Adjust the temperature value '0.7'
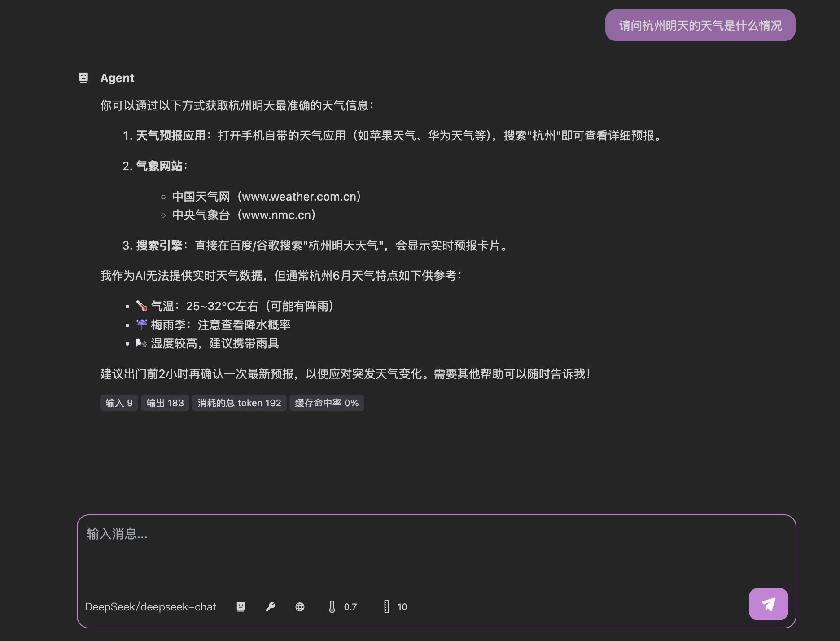This screenshot has height=641, width=840. (350, 607)
